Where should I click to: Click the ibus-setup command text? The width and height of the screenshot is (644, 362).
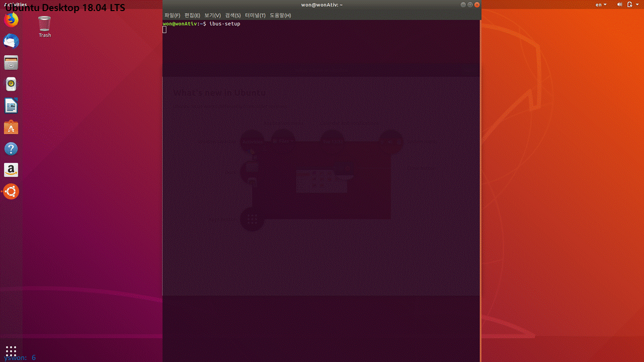(x=225, y=24)
